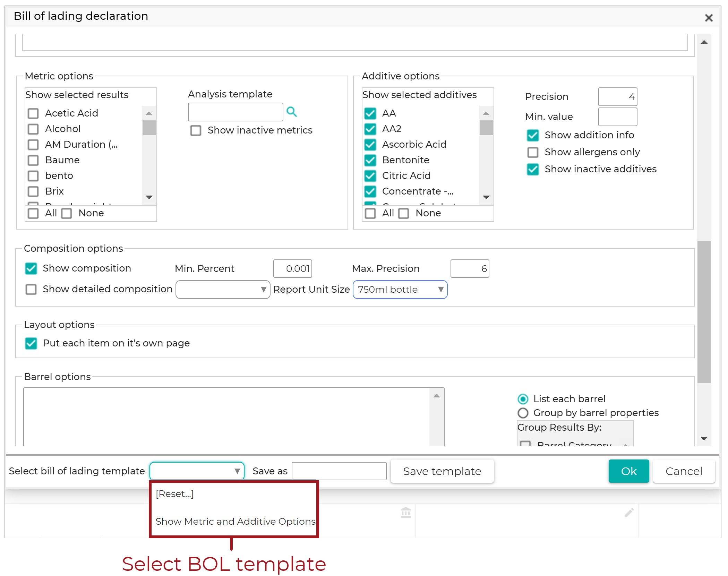Uncheck Put each item on its own page
This screenshot has width=728, height=576.
(x=31, y=343)
